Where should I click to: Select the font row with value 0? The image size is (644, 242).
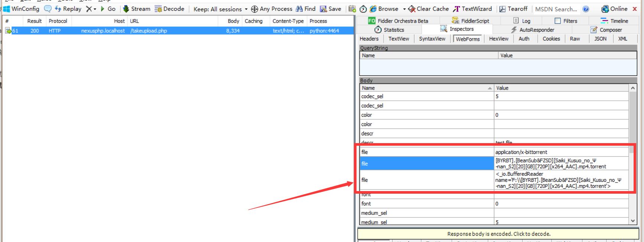pyautogui.click(x=494, y=204)
